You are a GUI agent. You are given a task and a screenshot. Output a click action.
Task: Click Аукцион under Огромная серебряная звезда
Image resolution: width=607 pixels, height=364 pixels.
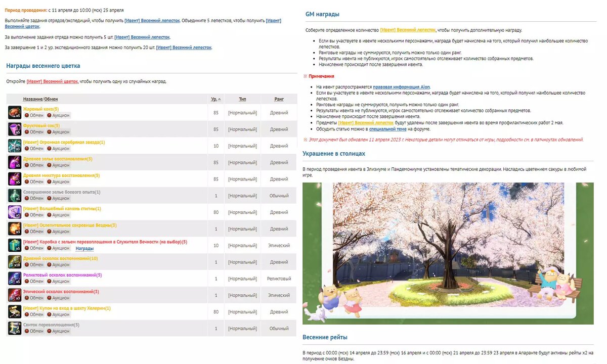(x=59, y=149)
